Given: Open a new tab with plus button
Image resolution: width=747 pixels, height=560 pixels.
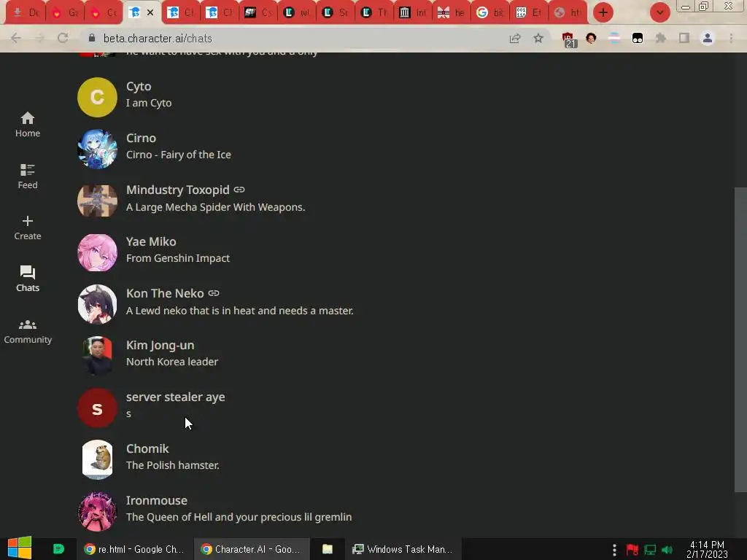Looking at the screenshot, I should [x=603, y=12].
